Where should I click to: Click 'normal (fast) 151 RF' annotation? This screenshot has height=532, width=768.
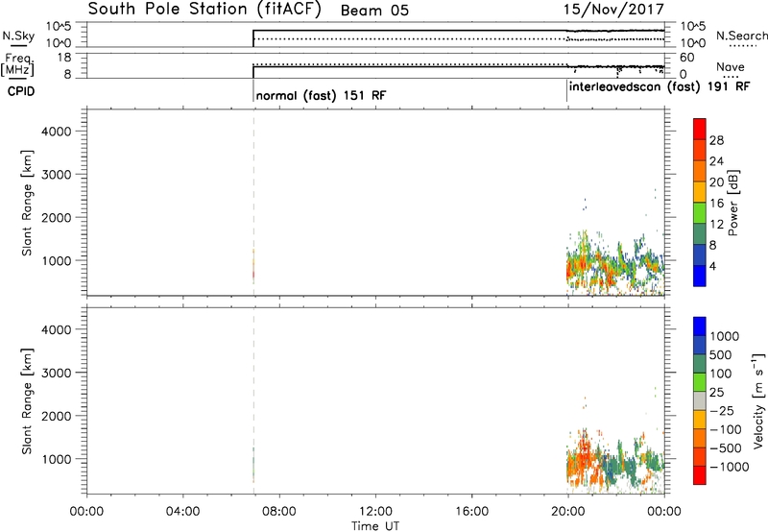click(321, 95)
